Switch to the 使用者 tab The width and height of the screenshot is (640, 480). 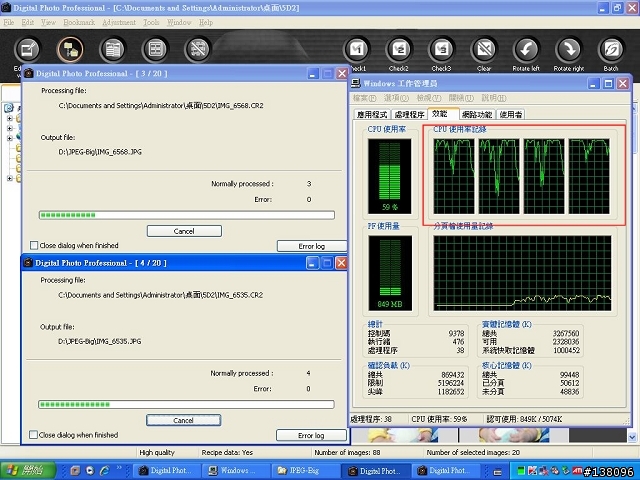pyautogui.click(x=511, y=115)
